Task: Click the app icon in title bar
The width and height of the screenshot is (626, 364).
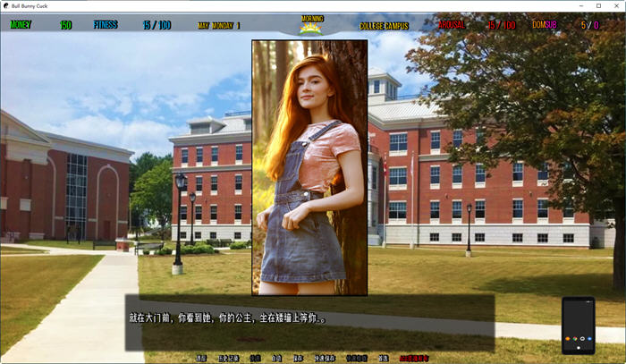Action: coord(7,5)
